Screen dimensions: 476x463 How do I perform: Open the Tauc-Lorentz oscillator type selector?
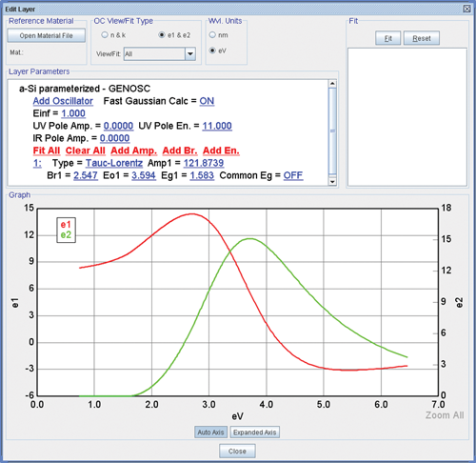[x=114, y=163]
